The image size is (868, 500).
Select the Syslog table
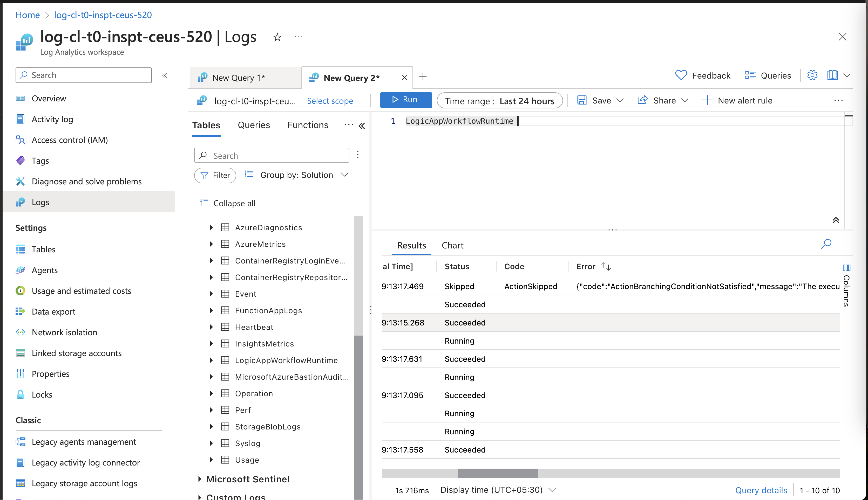coord(247,443)
